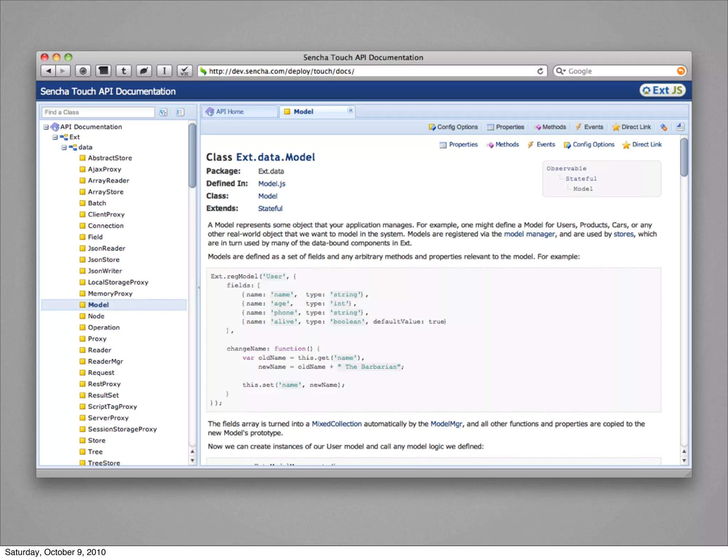Follow the 'model manager' link
728x560 pixels.
point(529,234)
